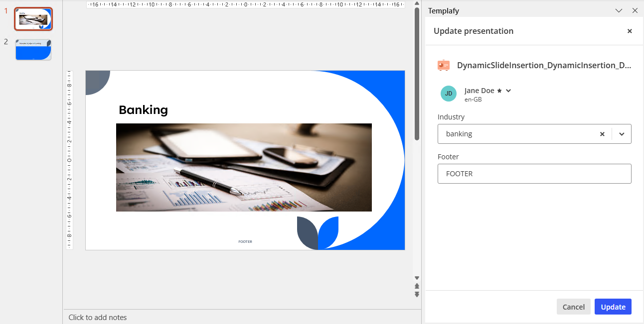
Task: Go to the next slide using the double-down arrow
Action: pos(417,294)
